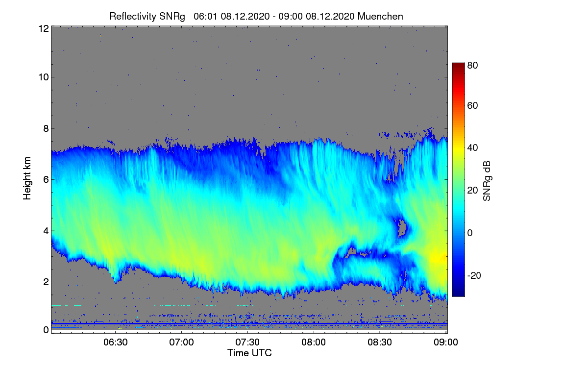Click the colorbar value 80
The width and height of the screenshot is (588, 392).
coord(473,65)
